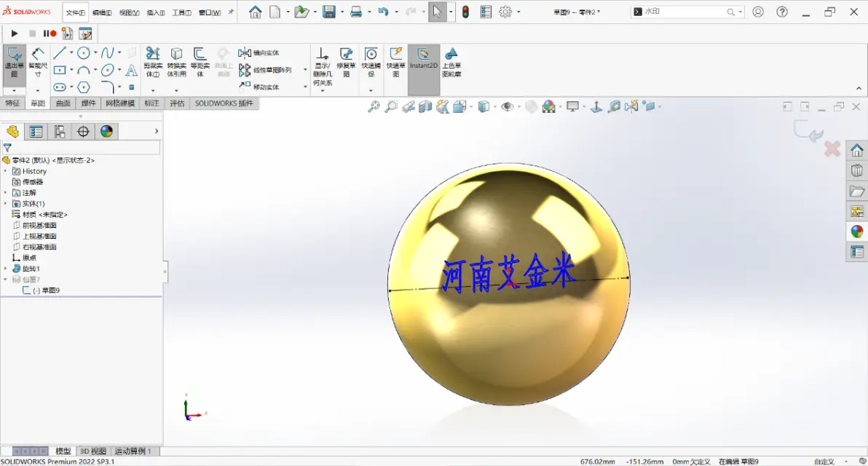Start macro playback with play button
868x466 pixels.
[15, 33]
